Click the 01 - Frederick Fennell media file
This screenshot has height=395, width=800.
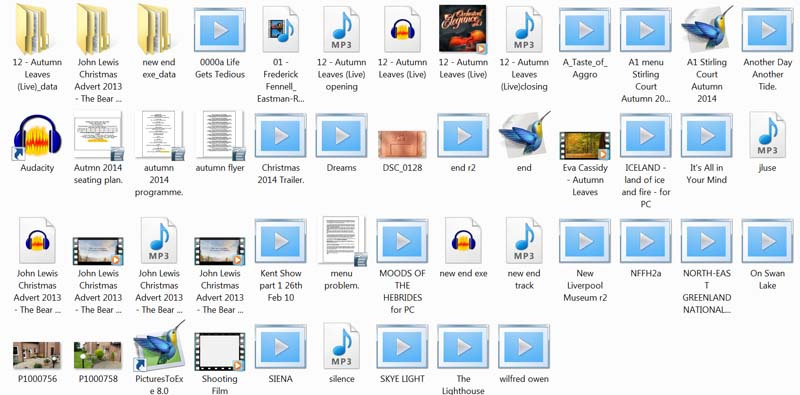pyautogui.click(x=281, y=29)
